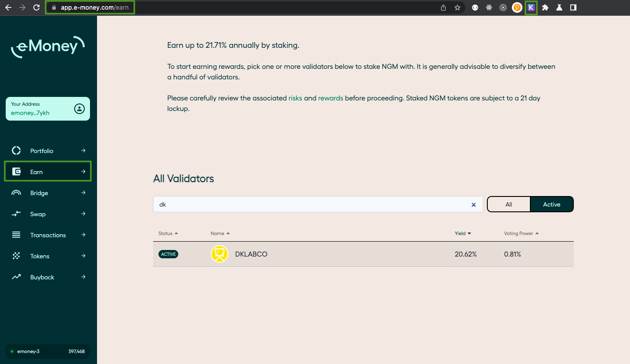Click the Chrome labs flask icon
Image resolution: width=630 pixels, height=364 pixels.
559,7
